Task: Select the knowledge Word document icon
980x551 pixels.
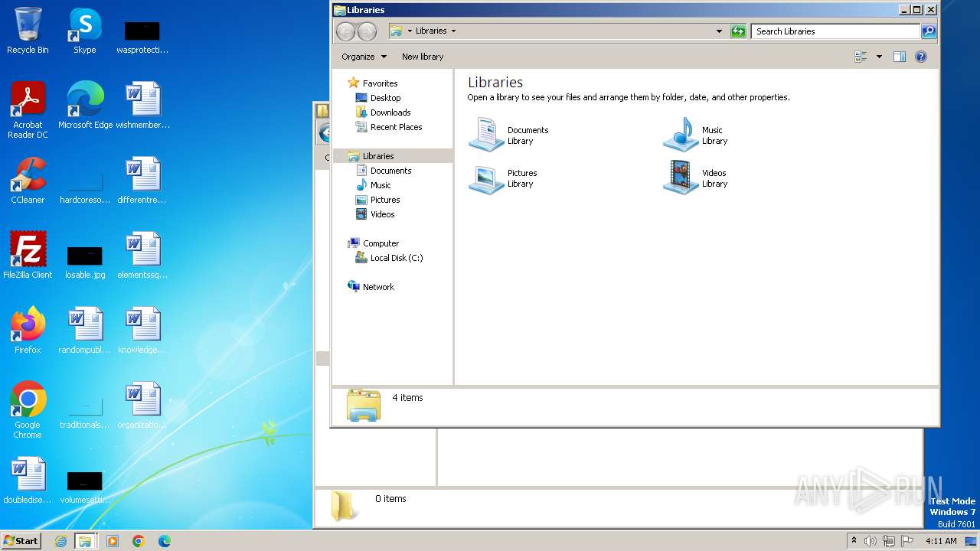Action: pos(143,331)
